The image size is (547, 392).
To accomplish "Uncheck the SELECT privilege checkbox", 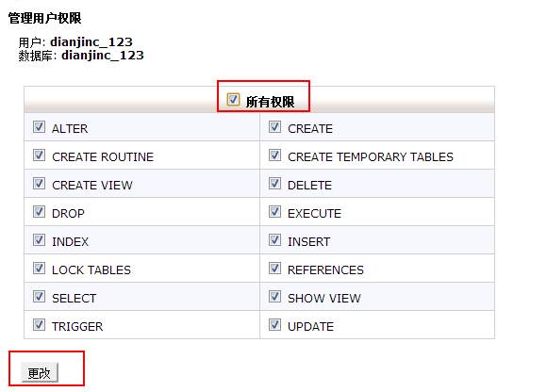I will pos(39,297).
